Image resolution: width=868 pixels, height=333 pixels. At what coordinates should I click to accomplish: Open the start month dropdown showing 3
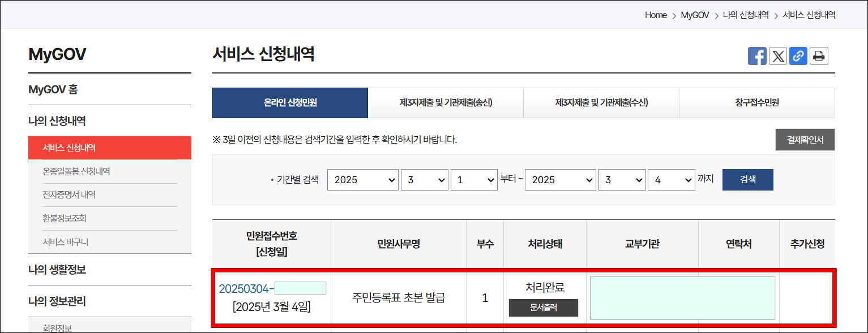(x=425, y=179)
